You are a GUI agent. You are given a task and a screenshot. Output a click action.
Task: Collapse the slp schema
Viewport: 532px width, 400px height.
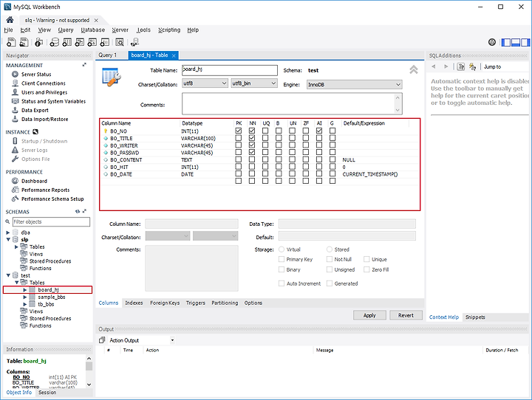[8, 239]
